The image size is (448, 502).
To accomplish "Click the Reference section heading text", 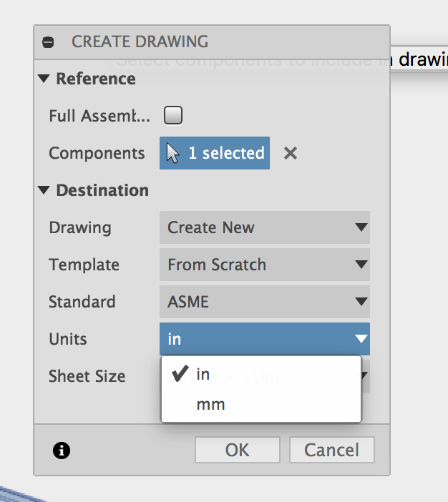I will click(96, 79).
